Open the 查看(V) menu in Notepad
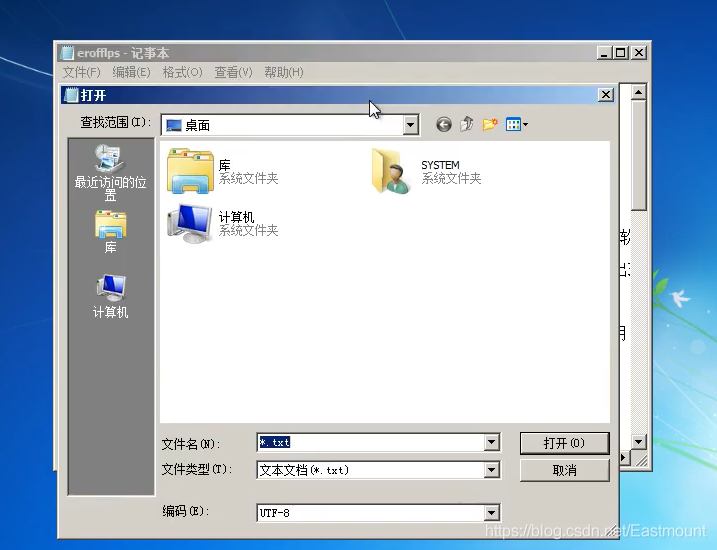This screenshot has width=717, height=550. pyautogui.click(x=233, y=72)
